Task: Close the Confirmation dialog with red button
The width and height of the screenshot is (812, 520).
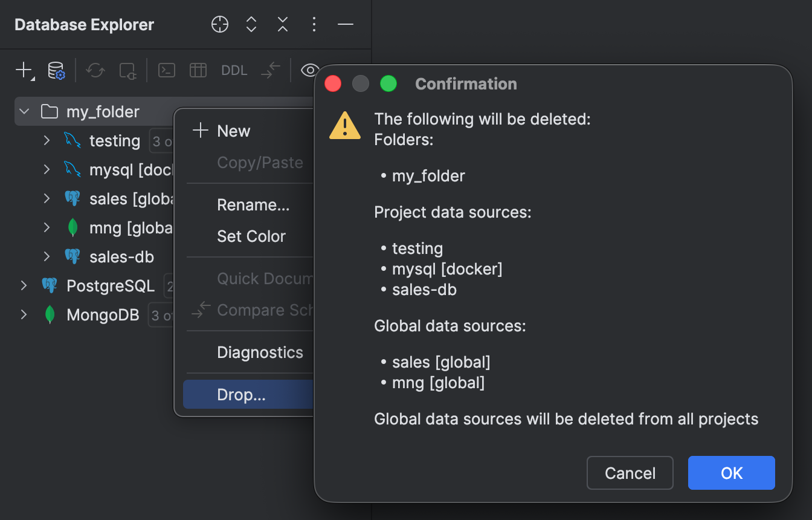Action: click(333, 83)
